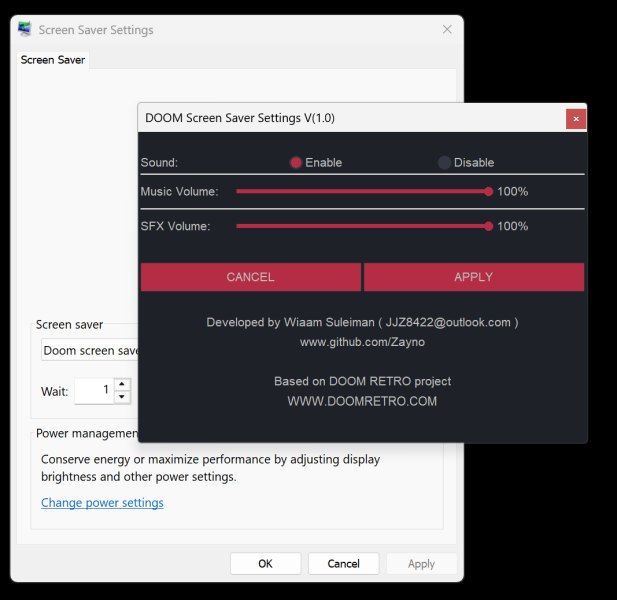This screenshot has width=617, height=600.
Task: Click into the Wait minutes input field
Action: [93, 391]
